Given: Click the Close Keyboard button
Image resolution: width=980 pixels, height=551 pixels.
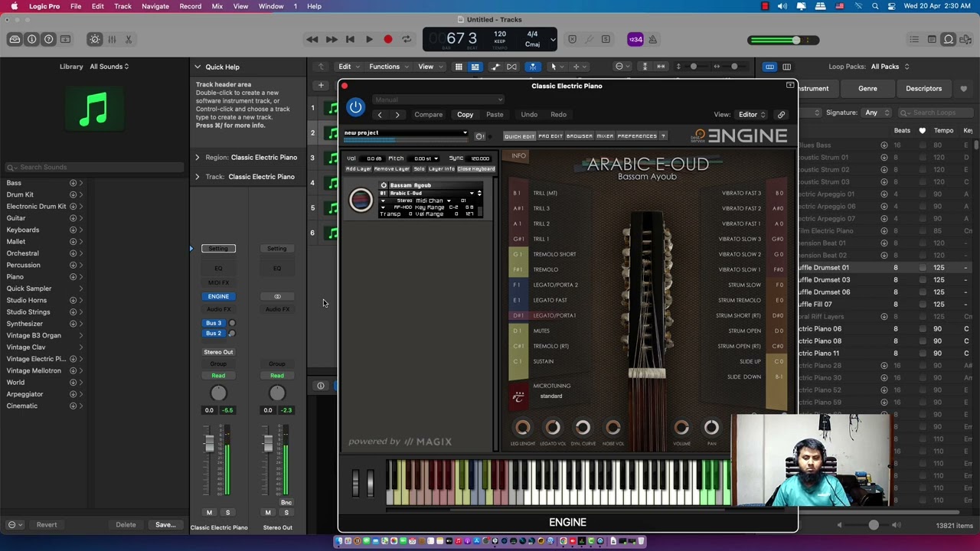Looking at the screenshot, I should [x=475, y=169].
